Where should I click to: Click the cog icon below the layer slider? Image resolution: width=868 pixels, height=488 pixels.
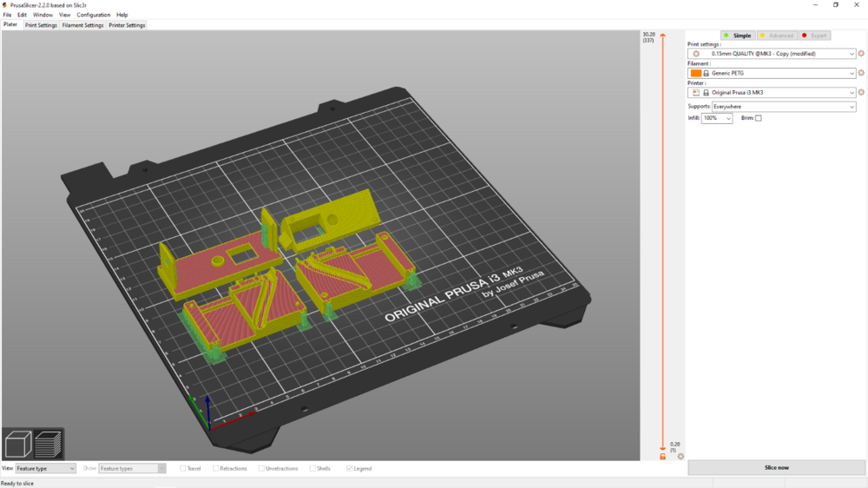[680, 456]
